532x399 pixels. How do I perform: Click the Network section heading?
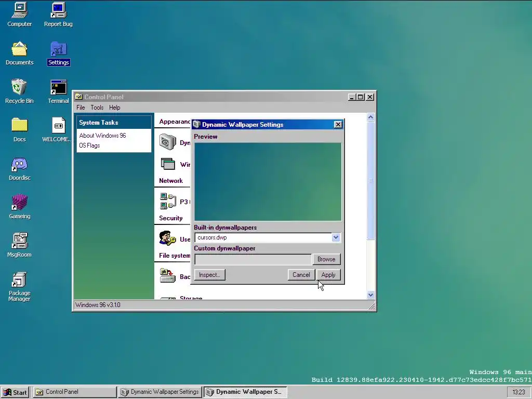[171, 181]
